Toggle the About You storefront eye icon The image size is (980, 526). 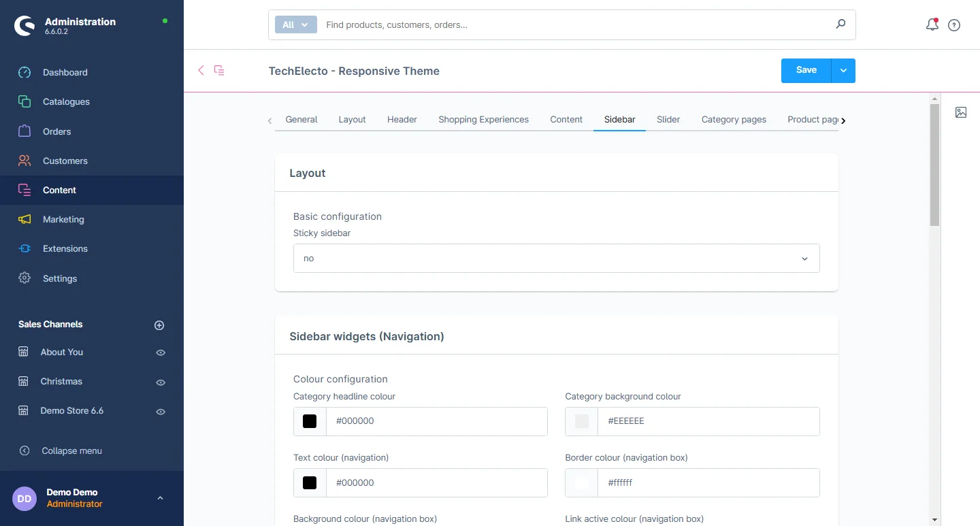click(161, 352)
